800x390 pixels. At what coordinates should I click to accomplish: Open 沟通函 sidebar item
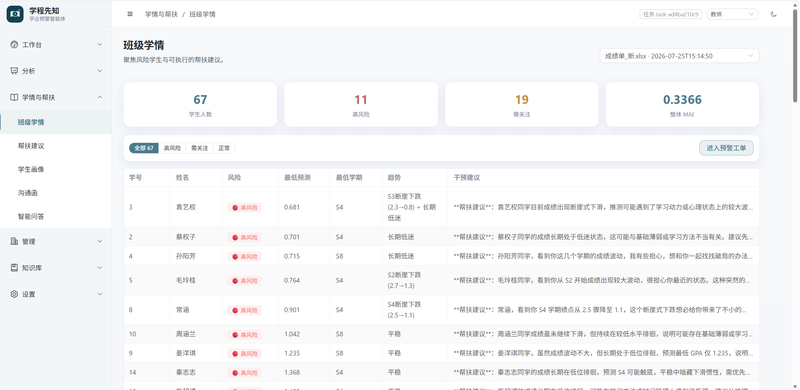tap(56, 193)
